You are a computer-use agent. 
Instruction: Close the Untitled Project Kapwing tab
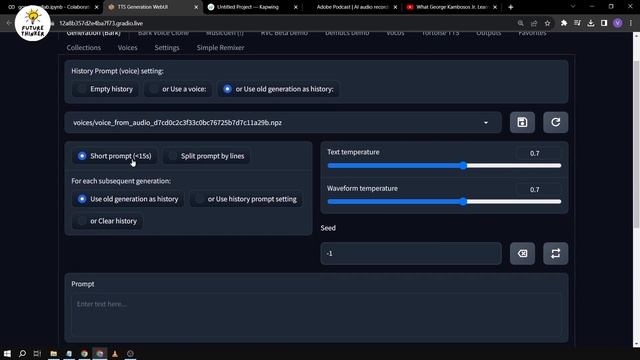pos(296,7)
